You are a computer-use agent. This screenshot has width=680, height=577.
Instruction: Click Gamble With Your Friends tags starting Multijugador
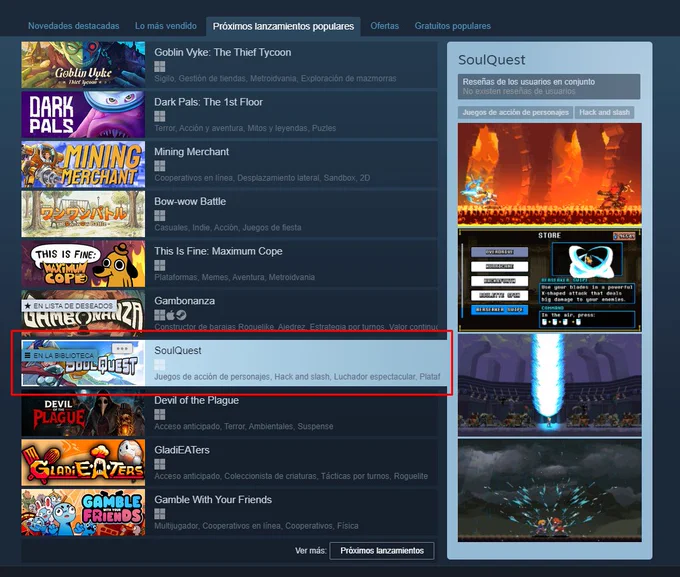[256, 526]
